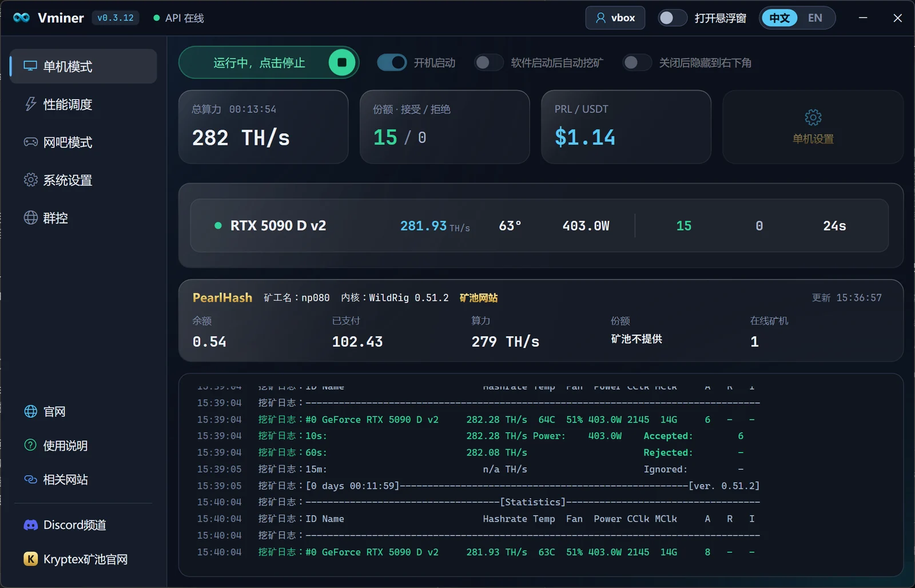Image resolution: width=915 pixels, height=588 pixels.
Task: Click the 已支付 value 102.43
Action: click(x=357, y=341)
